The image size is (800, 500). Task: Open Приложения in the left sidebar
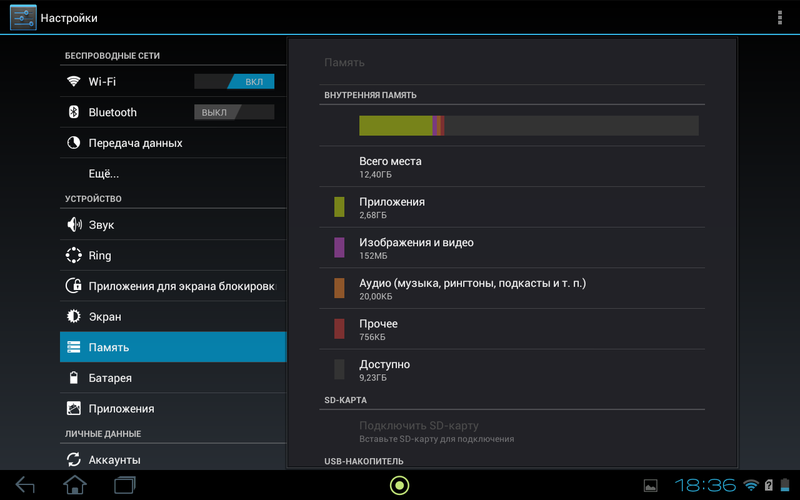(173, 408)
